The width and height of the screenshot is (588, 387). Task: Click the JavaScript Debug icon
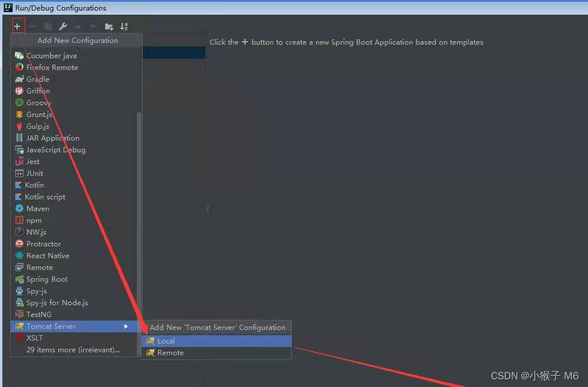[19, 150]
